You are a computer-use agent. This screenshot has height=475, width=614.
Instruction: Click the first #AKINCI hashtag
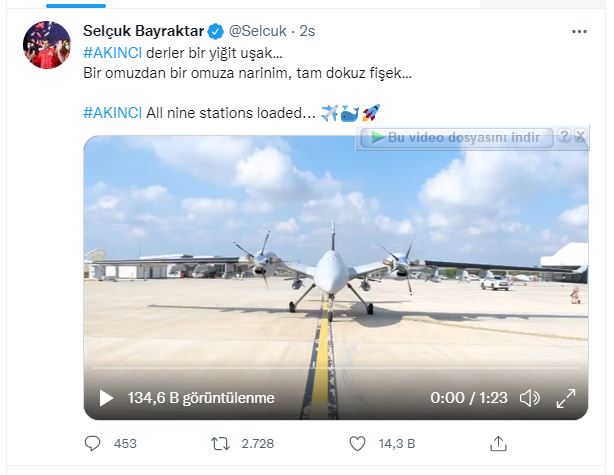112,52
